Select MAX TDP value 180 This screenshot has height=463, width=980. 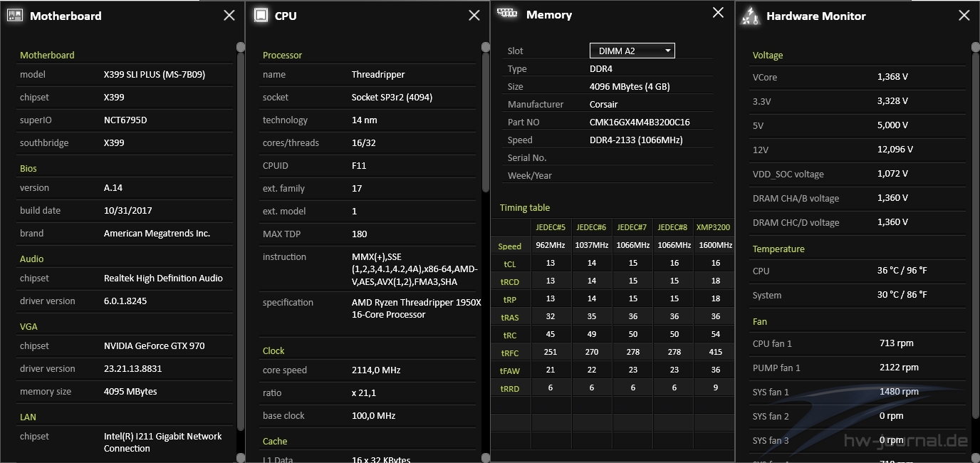(360, 234)
